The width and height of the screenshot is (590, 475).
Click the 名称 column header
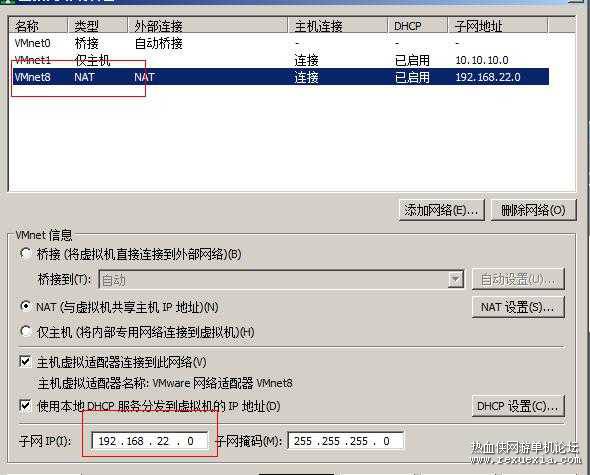38,26
